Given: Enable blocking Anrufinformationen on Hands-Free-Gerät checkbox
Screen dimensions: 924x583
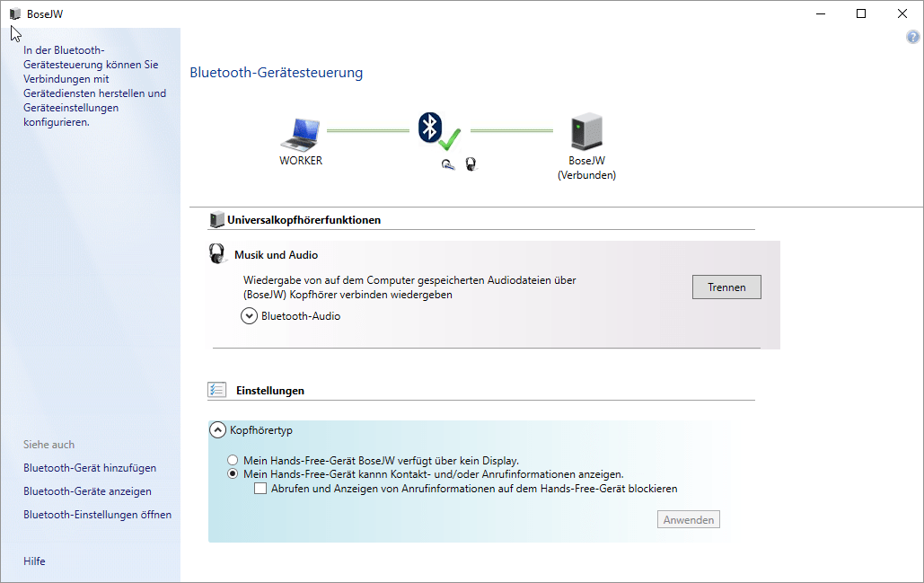Looking at the screenshot, I should tap(260, 489).
